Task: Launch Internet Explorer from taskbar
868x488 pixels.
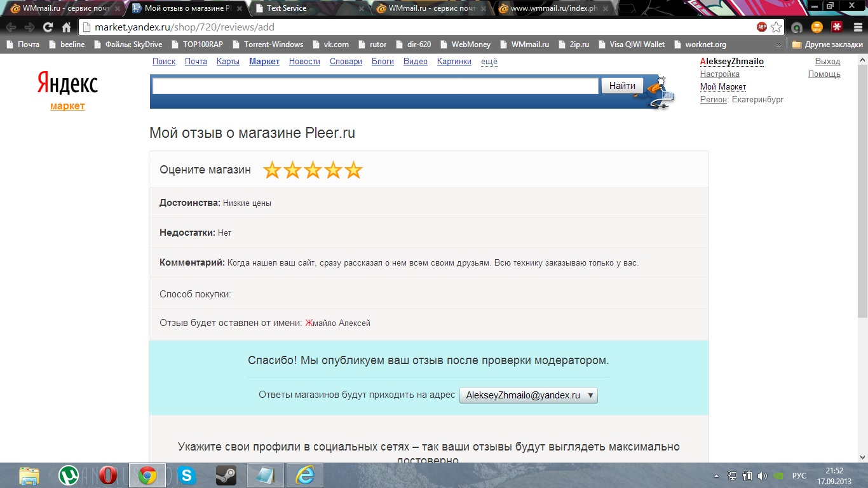Action: coord(305,475)
